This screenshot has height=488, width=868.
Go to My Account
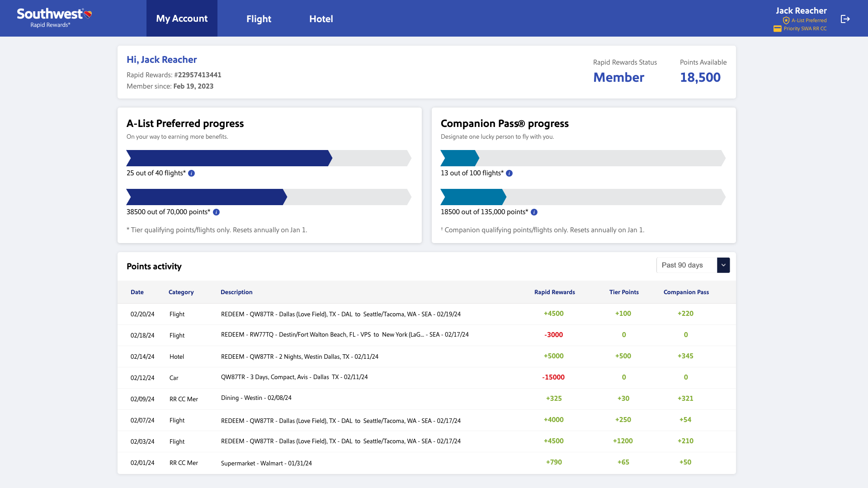181,19
